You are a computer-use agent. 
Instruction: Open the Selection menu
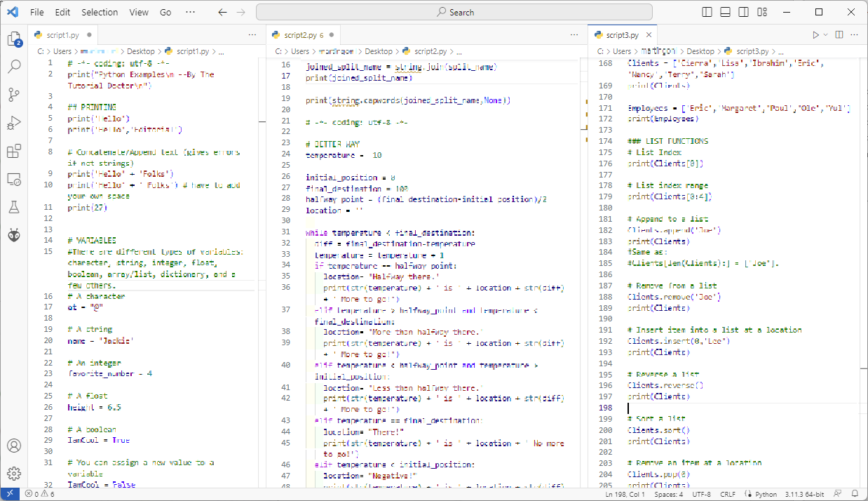point(100,12)
